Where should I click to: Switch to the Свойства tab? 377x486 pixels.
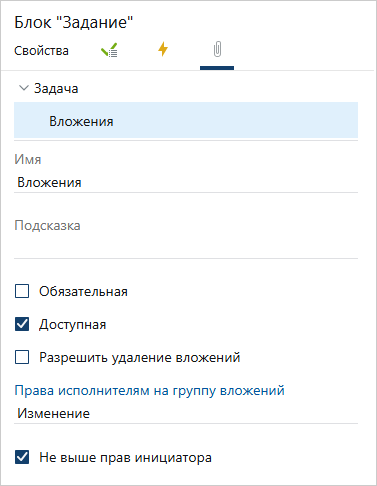(41, 51)
